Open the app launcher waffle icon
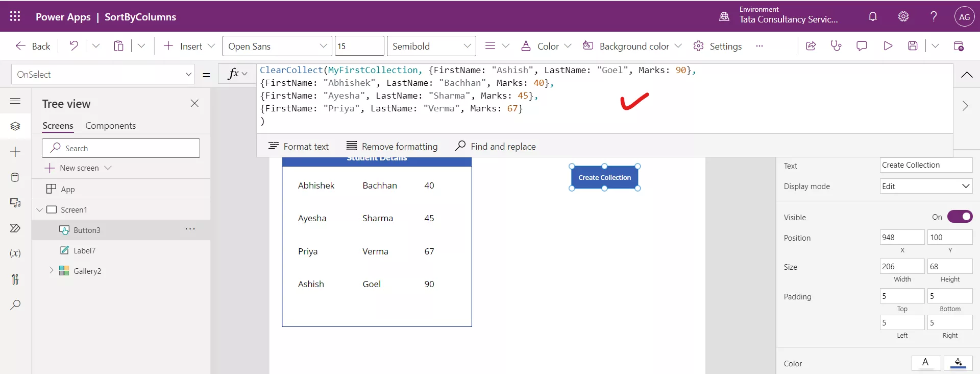The image size is (980, 374). 15,16
